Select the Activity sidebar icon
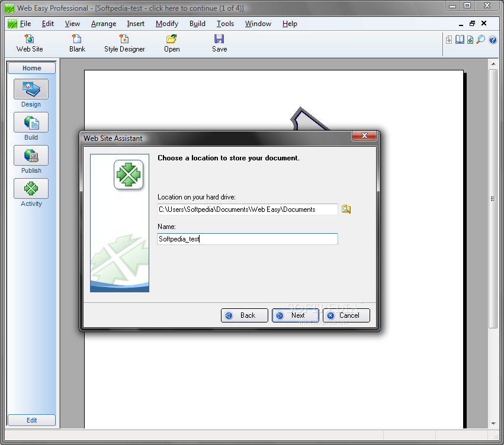 (31, 188)
